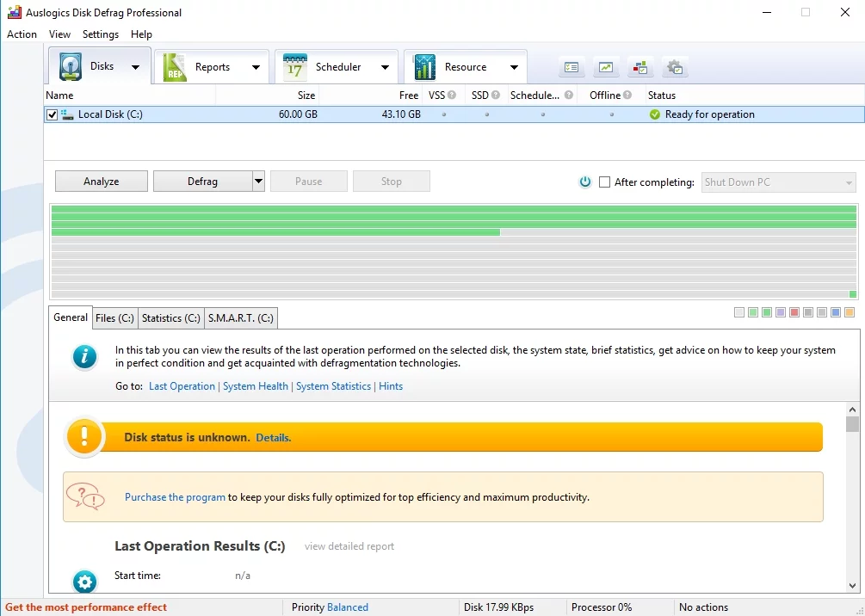Switch to the S.M.A.R.T. (C:) tab
Image resolution: width=865 pixels, height=616 pixels.
click(241, 318)
